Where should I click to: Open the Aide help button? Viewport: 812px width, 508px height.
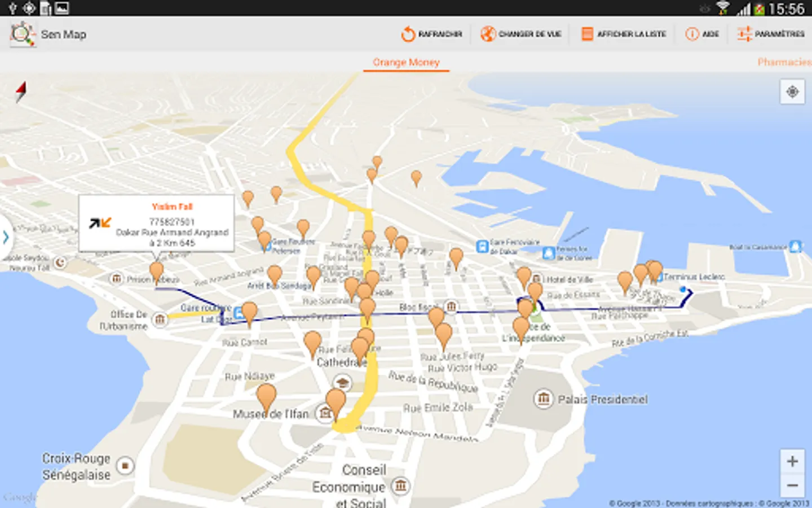click(x=702, y=34)
